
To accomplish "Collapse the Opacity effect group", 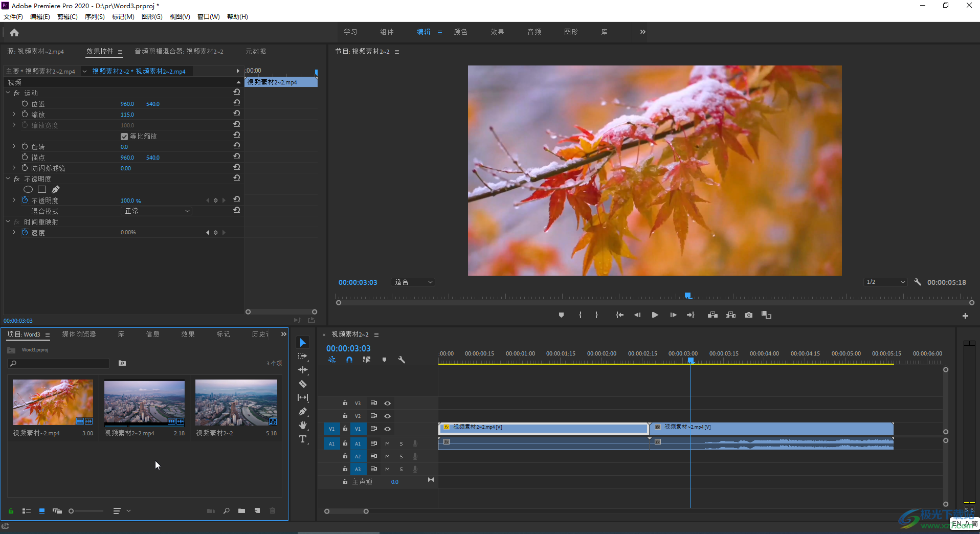I will [x=8, y=179].
